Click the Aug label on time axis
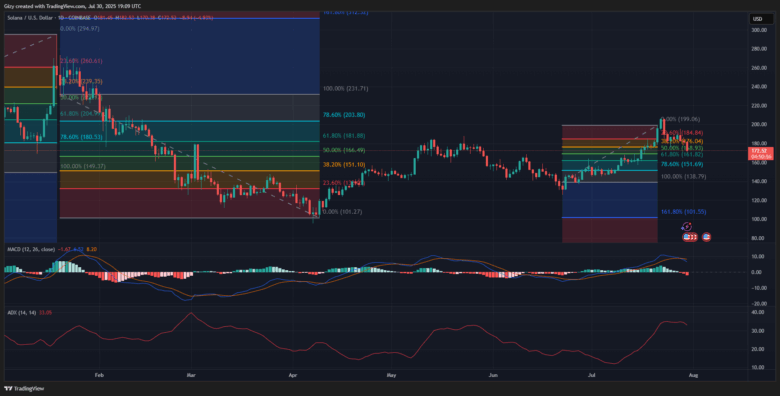The image size is (780, 396). pos(693,375)
